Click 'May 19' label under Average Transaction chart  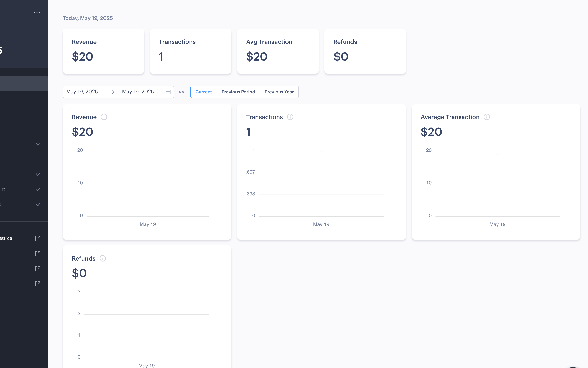click(x=497, y=224)
